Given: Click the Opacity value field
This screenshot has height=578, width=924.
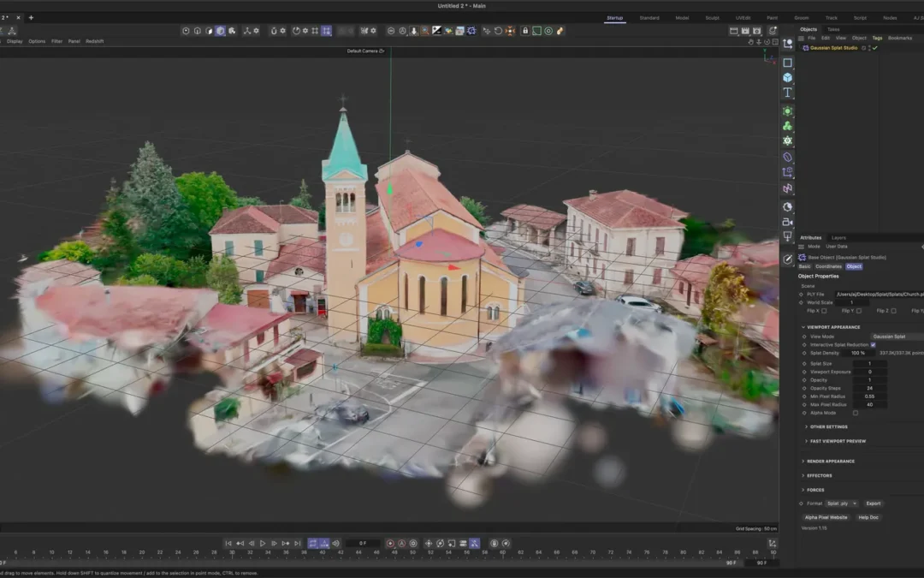Looking at the screenshot, I should tap(870, 380).
